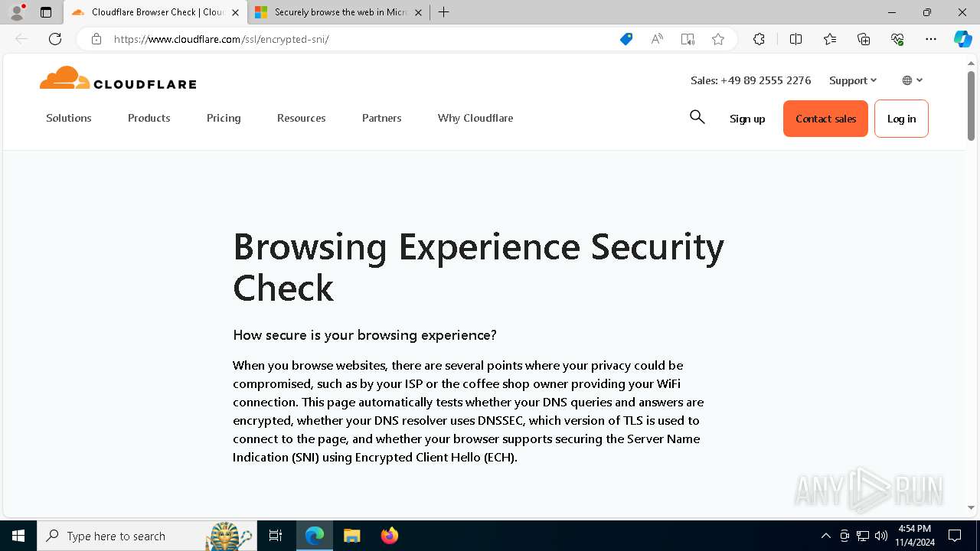Switch to Securely browse the web tab
Viewport: 980px width, 551px height.
pyautogui.click(x=338, y=12)
